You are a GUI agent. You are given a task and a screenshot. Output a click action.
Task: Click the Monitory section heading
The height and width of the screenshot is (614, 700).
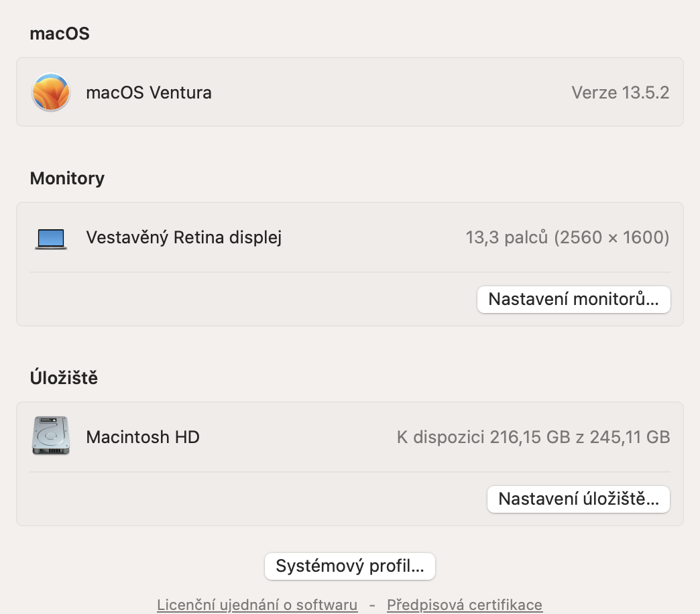67,178
